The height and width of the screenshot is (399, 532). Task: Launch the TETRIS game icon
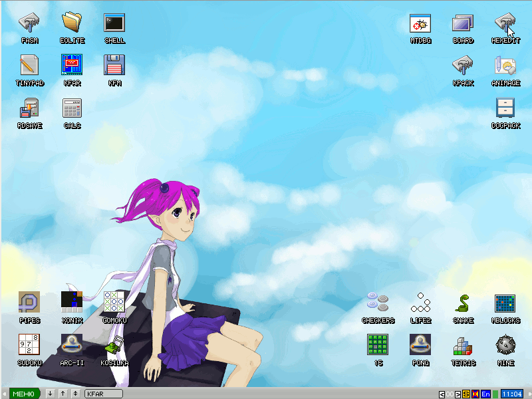(463, 346)
